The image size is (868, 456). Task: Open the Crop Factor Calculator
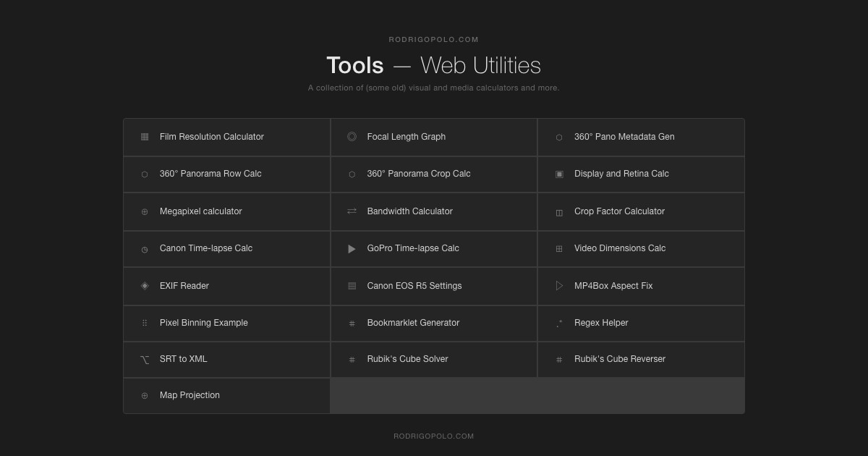[x=641, y=212]
